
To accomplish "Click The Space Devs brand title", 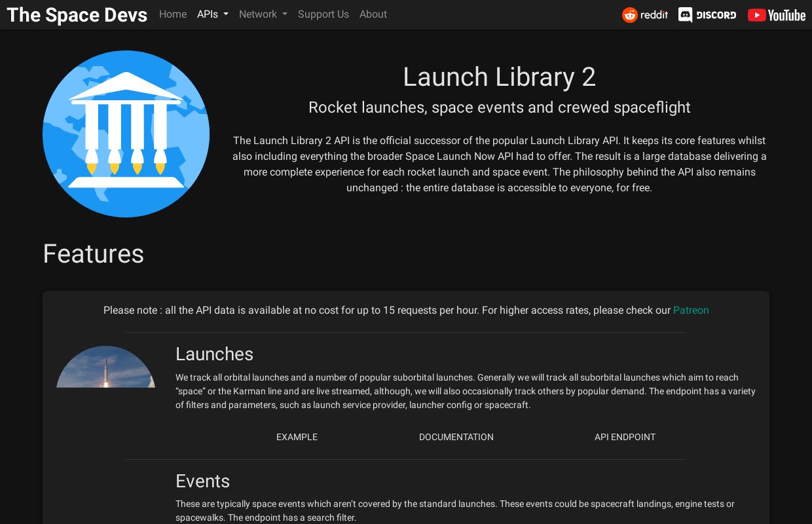I will [77, 14].
